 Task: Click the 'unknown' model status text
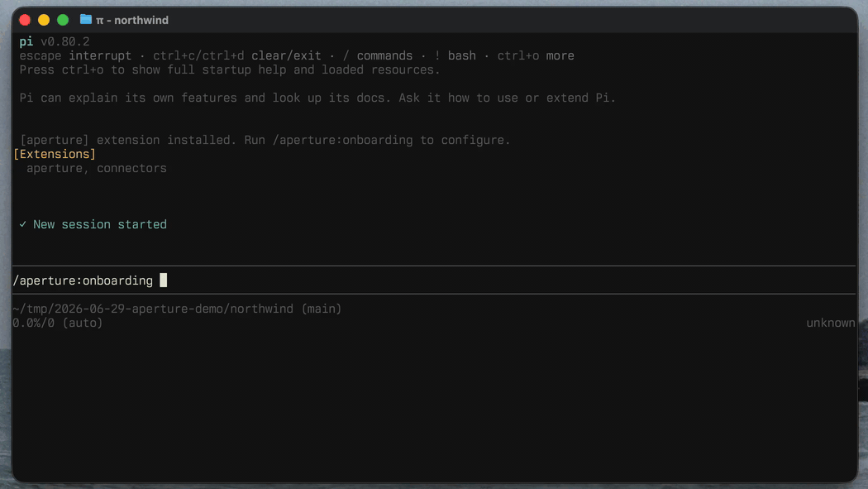click(x=830, y=323)
